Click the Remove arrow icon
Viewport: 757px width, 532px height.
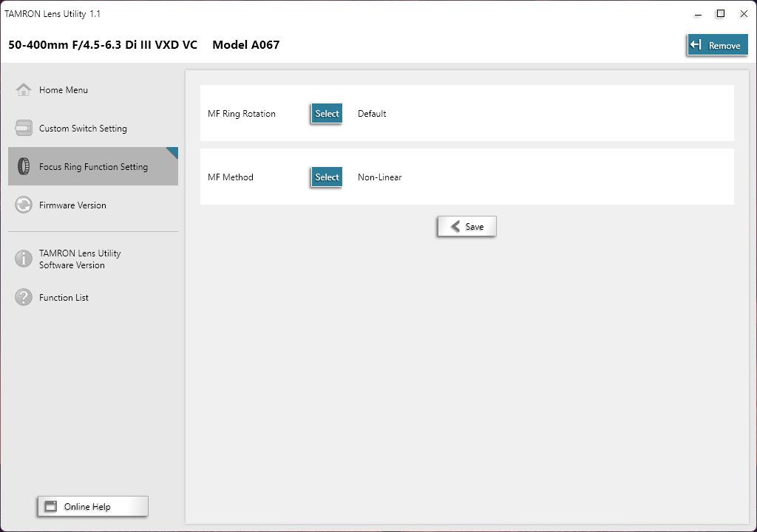click(696, 45)
